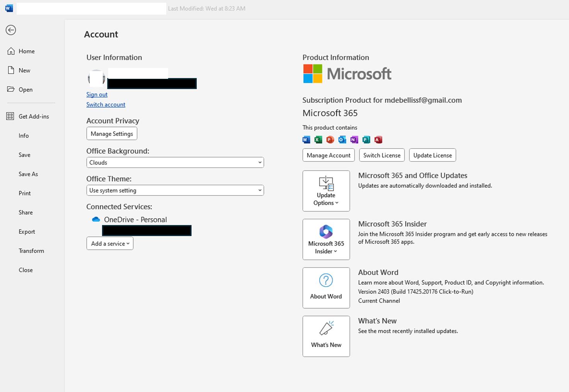Click the Word logo in title bar
Screen dimensions: 569x392
pyautogui.click(x=9, y=8)
